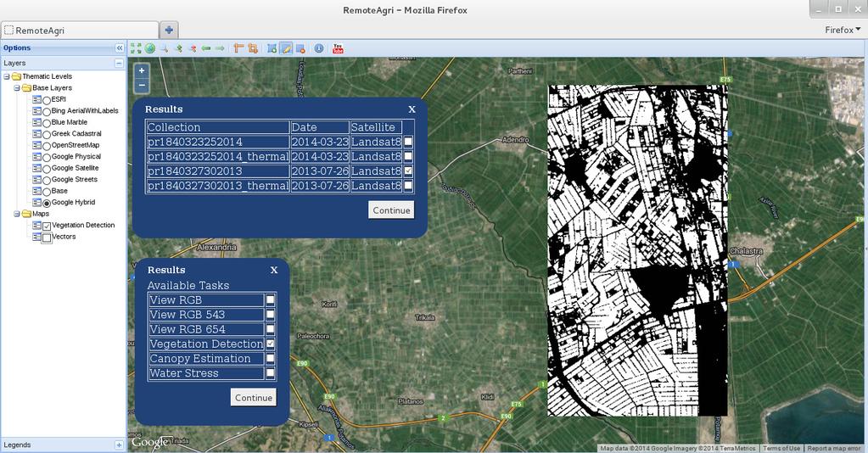Collapse the Options side panel
868x453 pixels.
pyautogui.click(x=119, y=48)
